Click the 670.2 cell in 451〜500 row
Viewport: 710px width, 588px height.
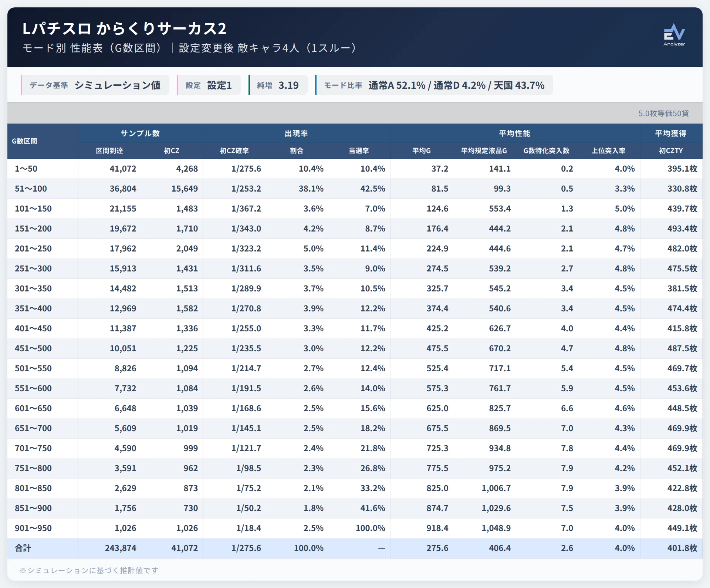tap(500, 348)
